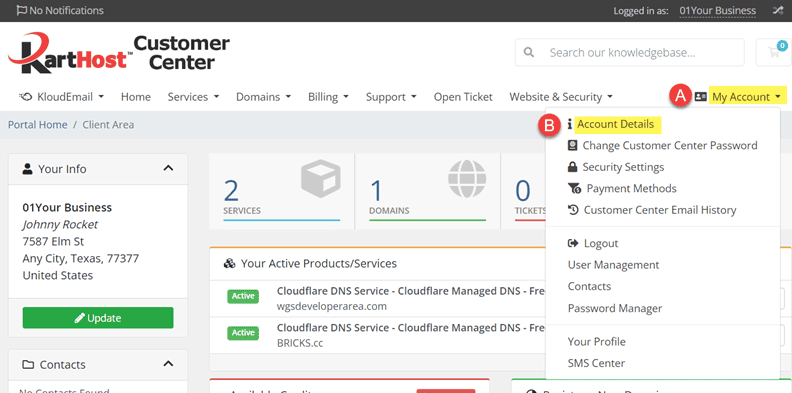Click the Email History clock icon
The height and width of the screenshot is (393, 792).
[573, 210]
